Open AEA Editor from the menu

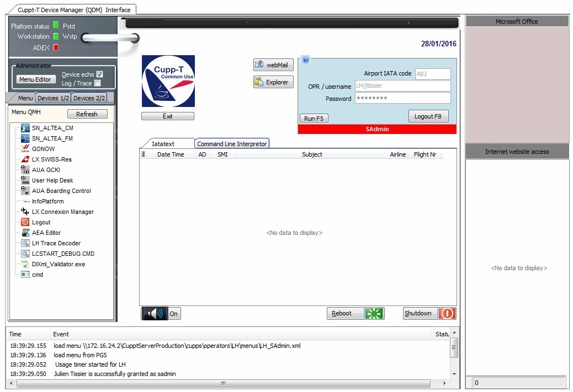click(46, 233)
